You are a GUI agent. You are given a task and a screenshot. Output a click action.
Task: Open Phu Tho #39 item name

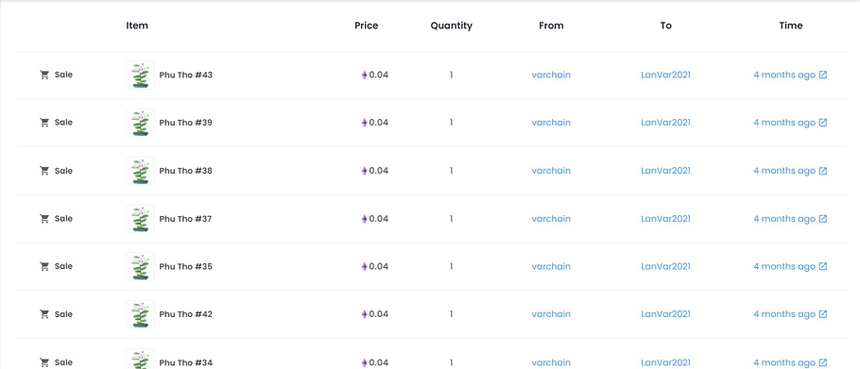coord(185,123)
